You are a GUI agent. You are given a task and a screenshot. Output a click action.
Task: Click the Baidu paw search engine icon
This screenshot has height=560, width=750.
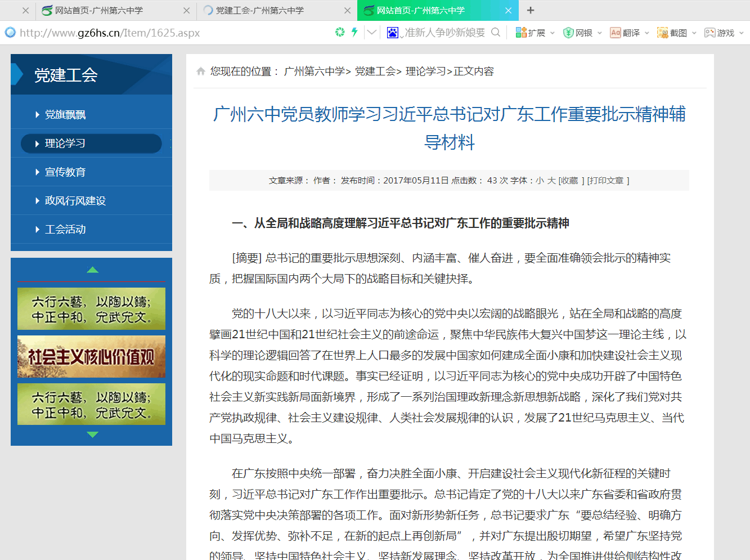[393, 33]
